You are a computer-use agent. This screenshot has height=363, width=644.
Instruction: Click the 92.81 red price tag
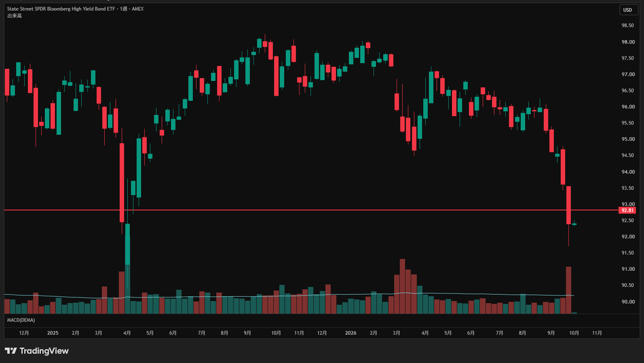[627, 210]
